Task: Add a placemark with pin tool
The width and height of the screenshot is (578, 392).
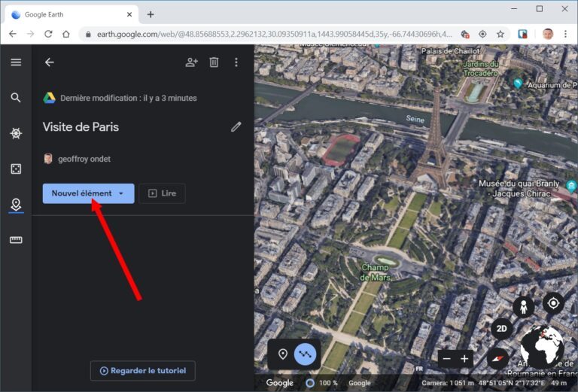Action: 283,354
